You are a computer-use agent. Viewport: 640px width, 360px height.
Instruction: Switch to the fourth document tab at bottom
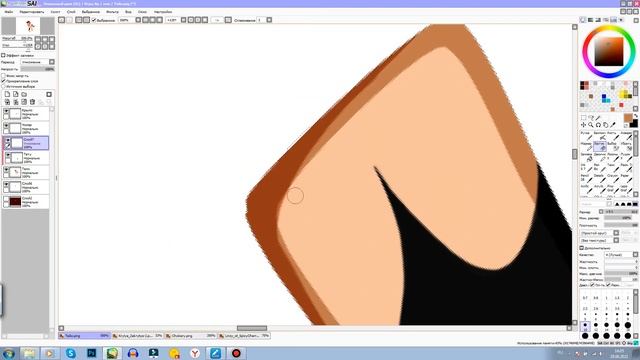click(x=244, y=336)
